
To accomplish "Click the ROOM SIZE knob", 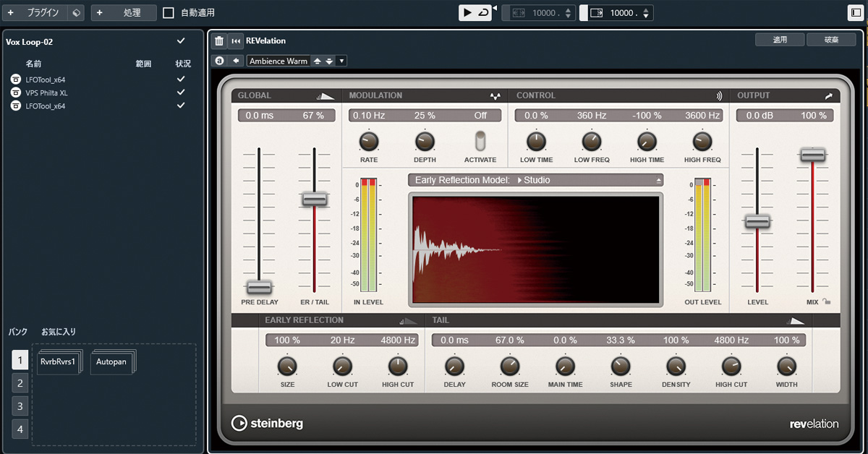I will point(510,366).
